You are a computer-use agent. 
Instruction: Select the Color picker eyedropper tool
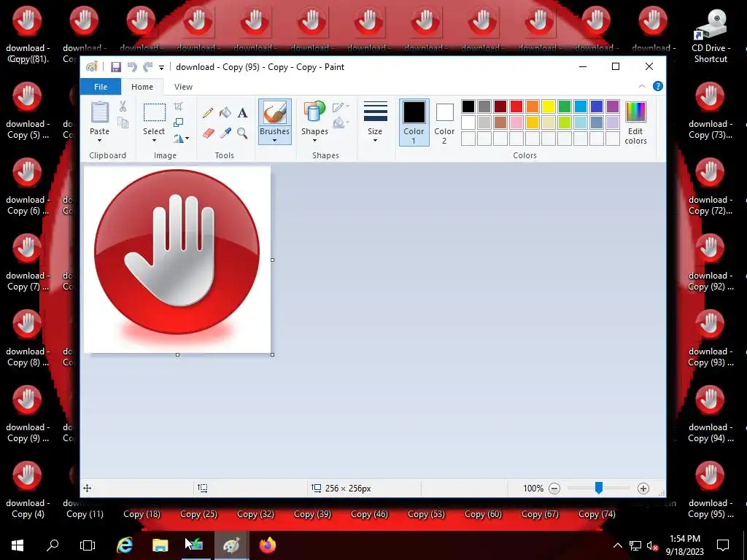(225, 133)
